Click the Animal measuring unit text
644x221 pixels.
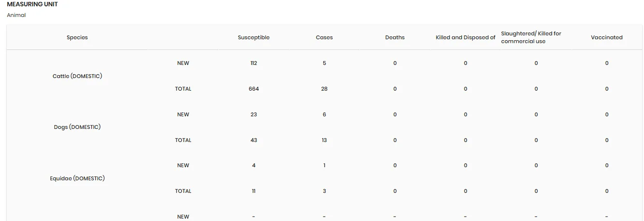(16, 15)
